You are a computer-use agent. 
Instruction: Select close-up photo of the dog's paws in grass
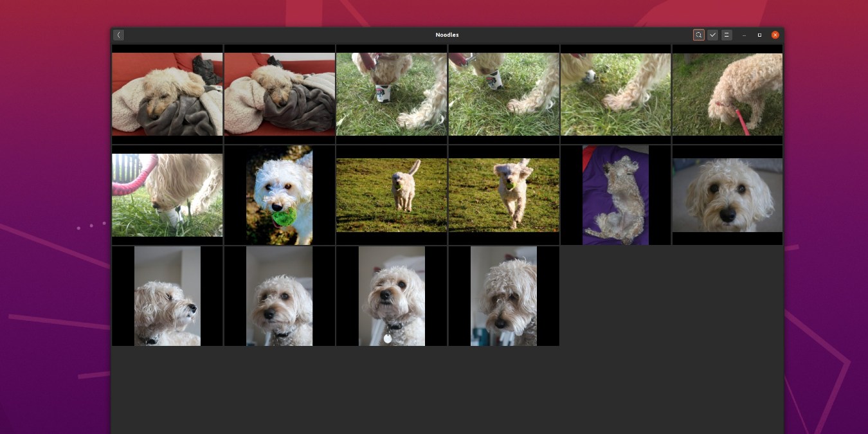click(x=615, y=94)
